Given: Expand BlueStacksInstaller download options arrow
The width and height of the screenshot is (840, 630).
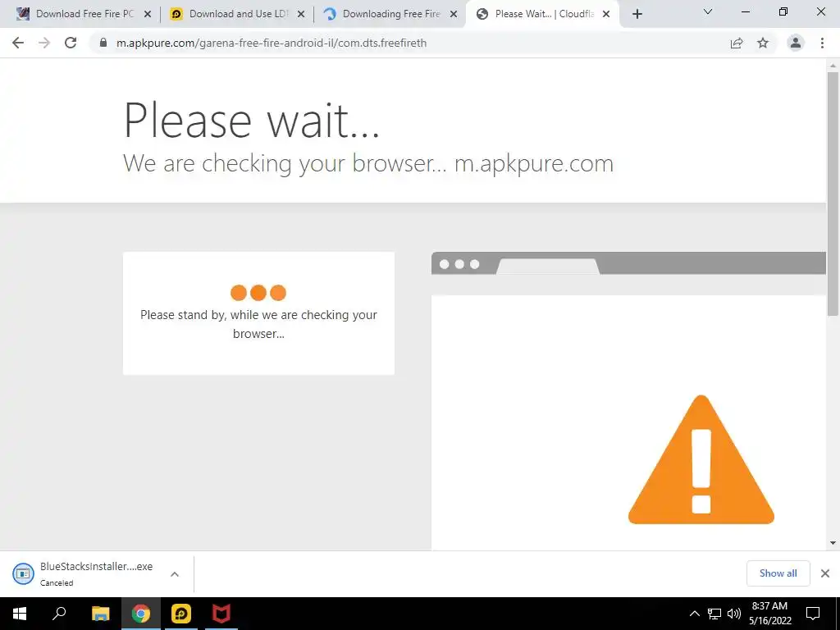Looking at the screenshot, I should [x=175, y=574].
